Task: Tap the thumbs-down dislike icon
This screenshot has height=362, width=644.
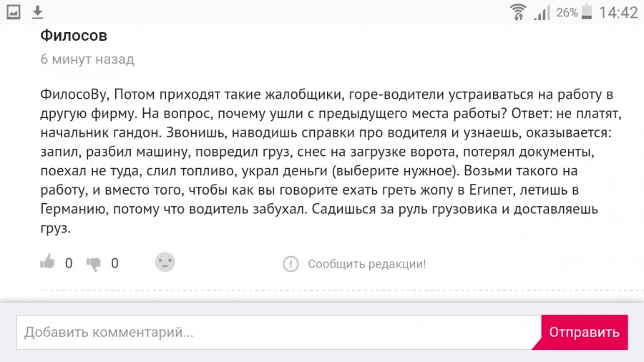Action: (94, 264)
